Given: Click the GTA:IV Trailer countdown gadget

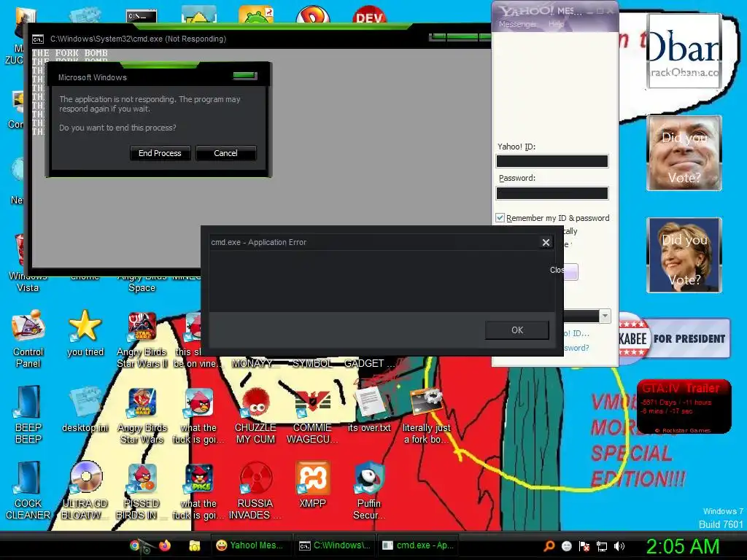Looking at the screenshot, I should [x=684, y=406].
